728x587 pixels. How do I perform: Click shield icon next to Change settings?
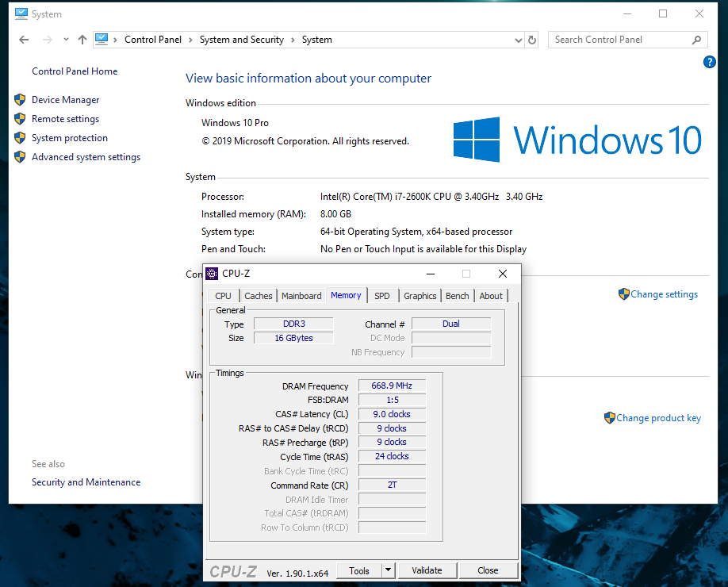coord(624,294)
